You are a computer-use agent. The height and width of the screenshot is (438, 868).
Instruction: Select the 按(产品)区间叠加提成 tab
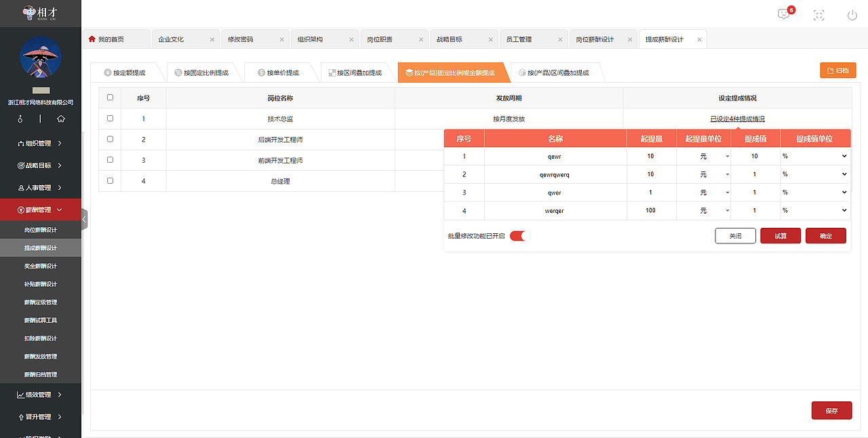(553, 73)
